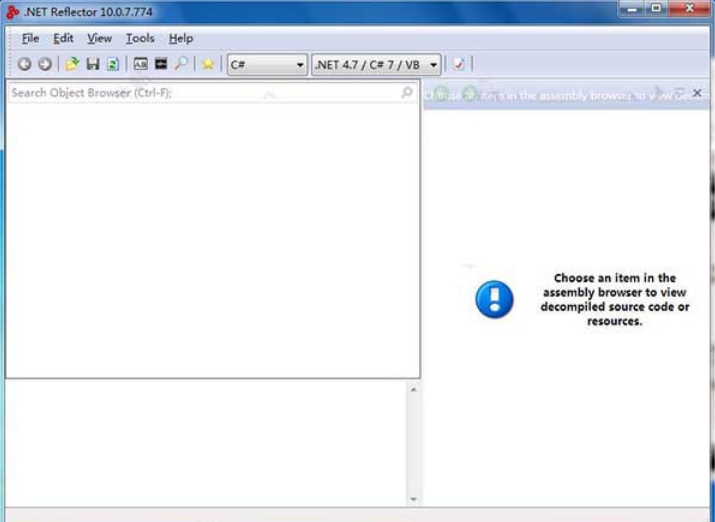Click the magnifier inside the object browser search box
Image resolution: width=715 pixels, height=522 pixels.
[406, 93]
